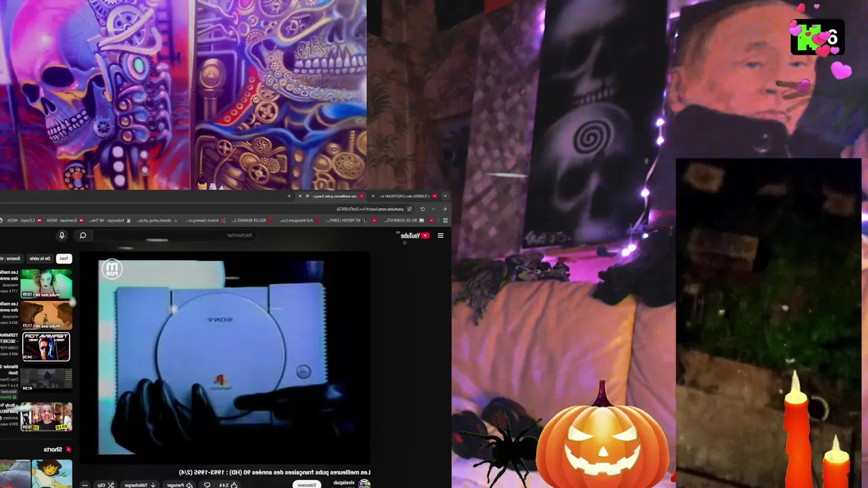868x488 pixels.
Task: Click the Clip scissors button
Action: 104,485
